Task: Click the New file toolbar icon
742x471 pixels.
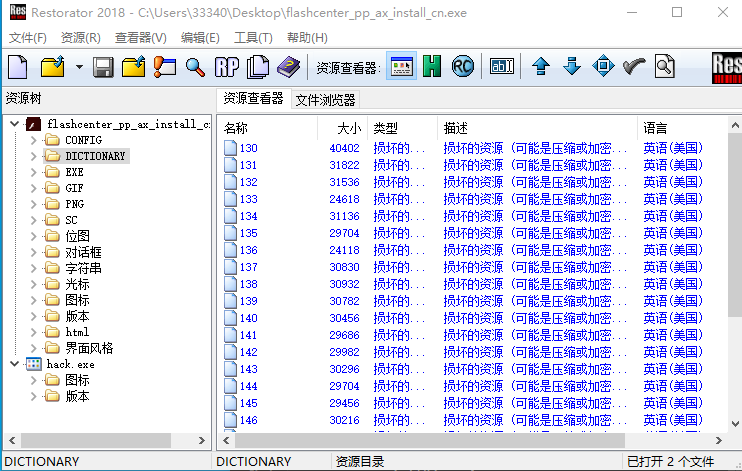Action: click(x=18, y=67)
